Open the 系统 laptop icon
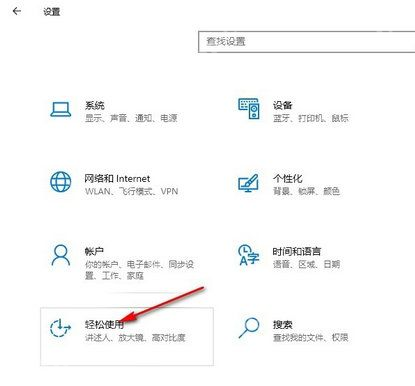 [60, 110]
